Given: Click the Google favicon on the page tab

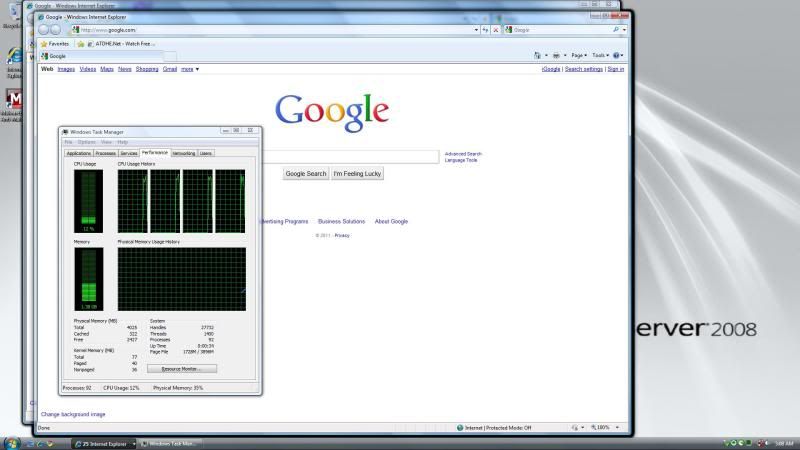Looking at the screenshot, I should tap(44, 56).
